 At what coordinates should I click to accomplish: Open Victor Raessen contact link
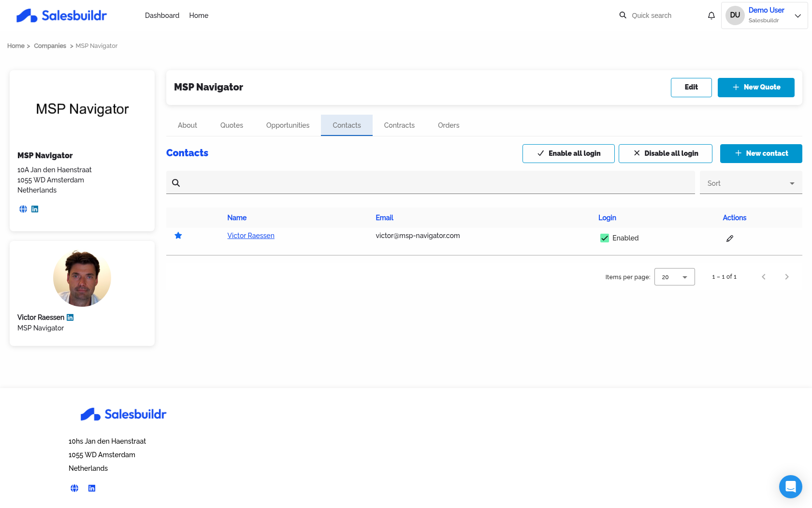point(251,236)
